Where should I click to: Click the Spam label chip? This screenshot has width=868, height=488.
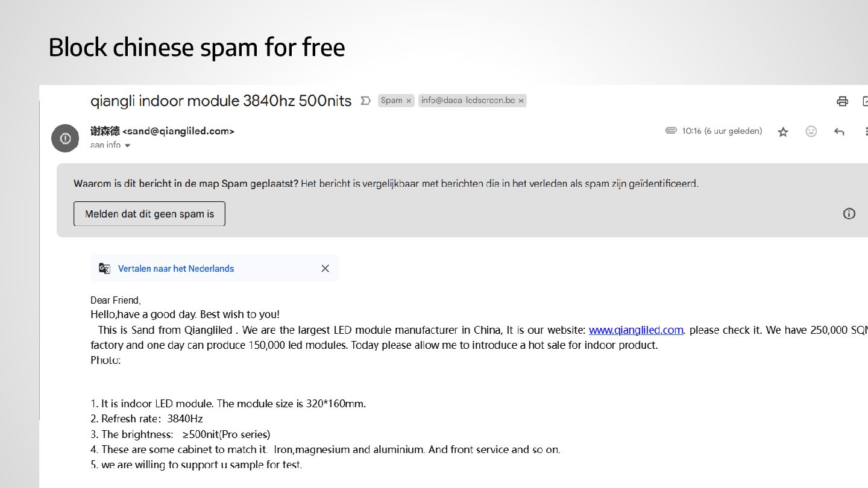click(x=391, y=101)
